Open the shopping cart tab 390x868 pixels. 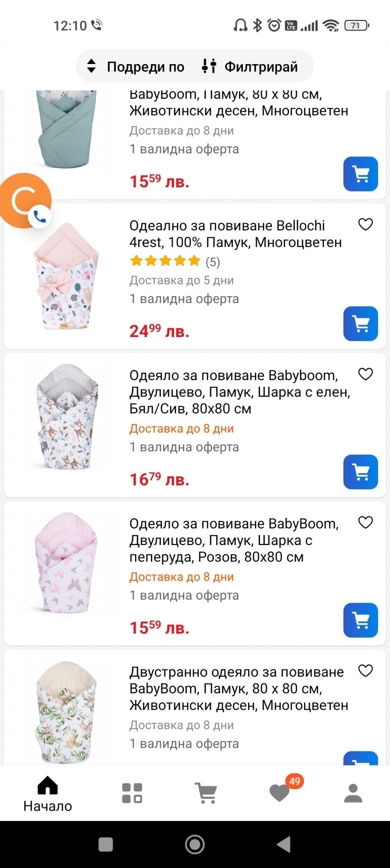(206, 793)
